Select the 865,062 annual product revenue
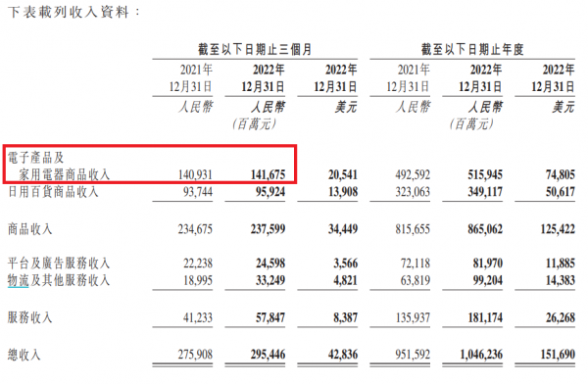Image resolution: width=588 pixels, height=384 pixels. pos(485,229)
